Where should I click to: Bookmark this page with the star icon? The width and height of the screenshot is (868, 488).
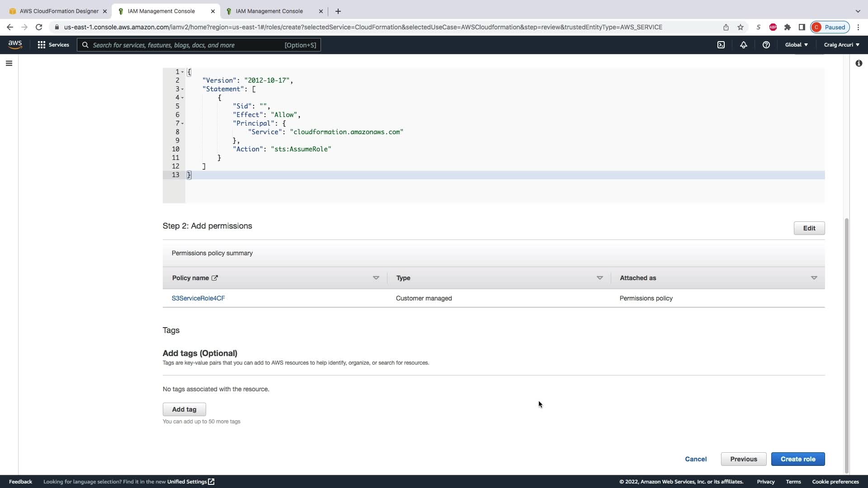click(x=741, y=27)
